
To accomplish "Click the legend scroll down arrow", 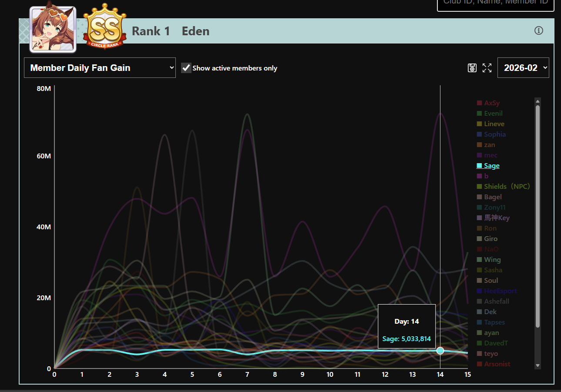I will click(537, 365).
